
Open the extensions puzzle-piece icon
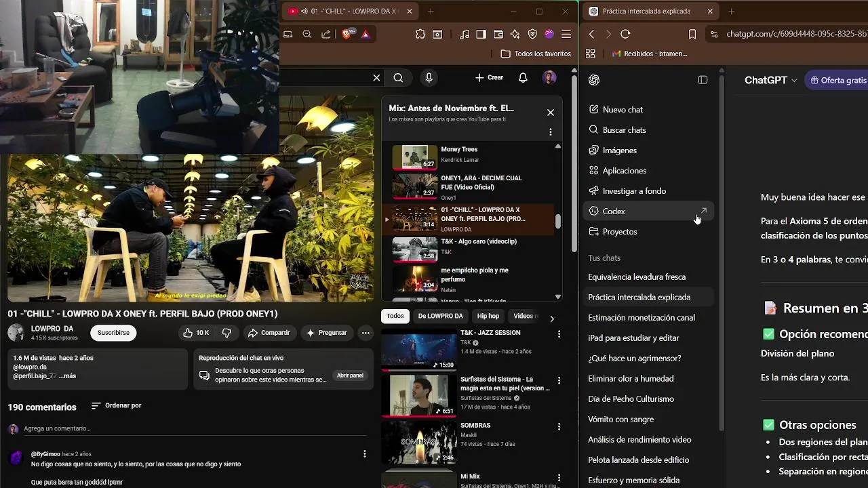(420, 34)
